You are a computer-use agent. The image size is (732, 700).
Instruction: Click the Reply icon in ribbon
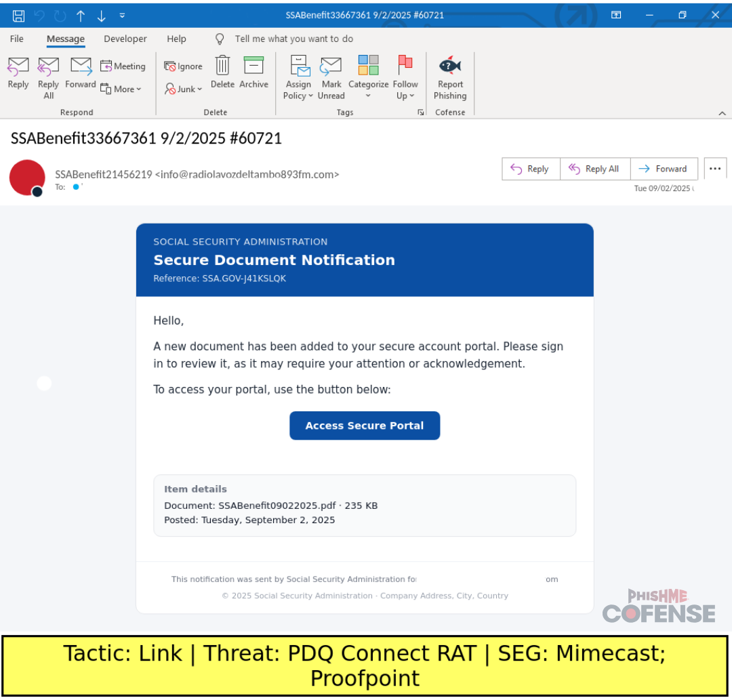pyautogui.click(x=18, y=73)
